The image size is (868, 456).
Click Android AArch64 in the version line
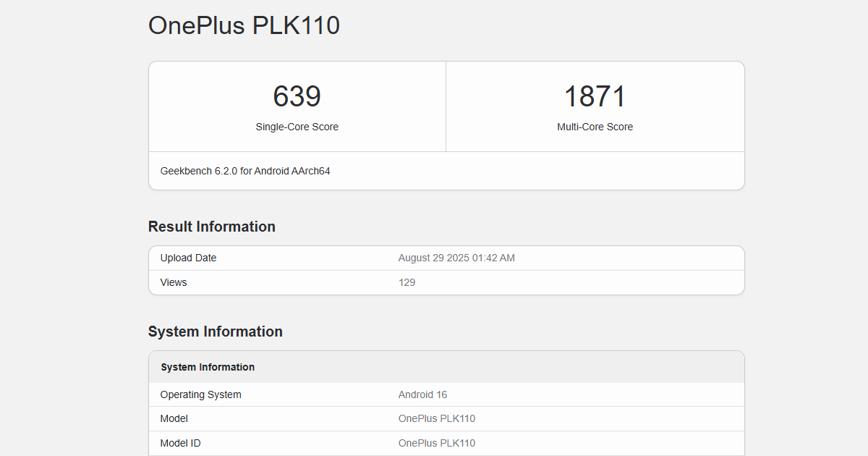292,172
